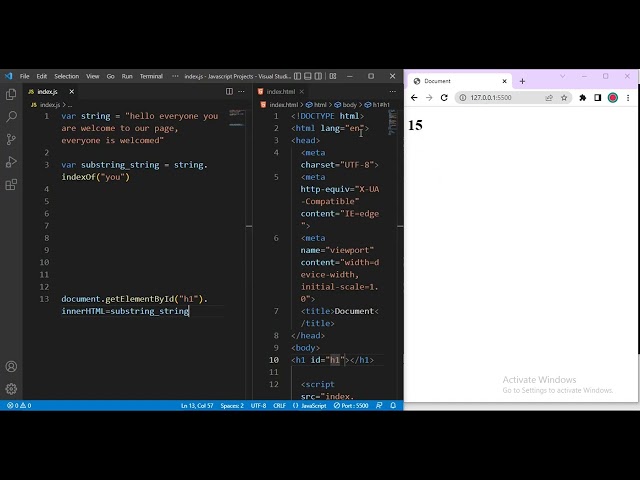Click the heading 15 in the page
The image size is (640, 480).
415,125
